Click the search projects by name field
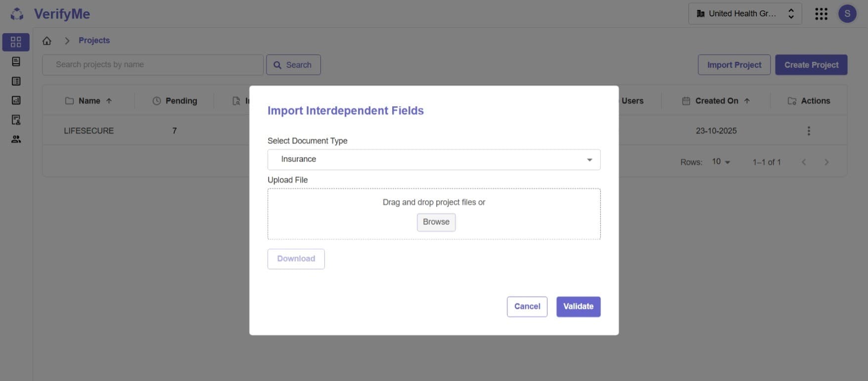This screenshot has width=868, height=381. (152, 65)
